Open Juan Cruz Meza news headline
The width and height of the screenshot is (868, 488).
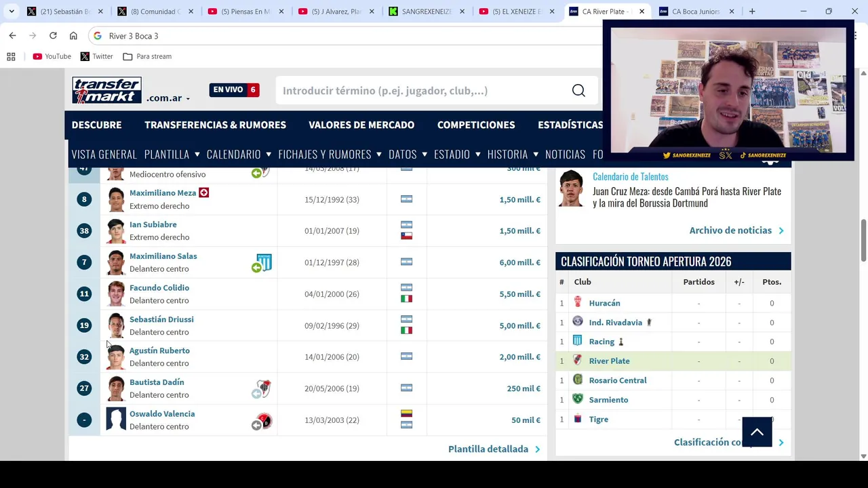(687, 197)
